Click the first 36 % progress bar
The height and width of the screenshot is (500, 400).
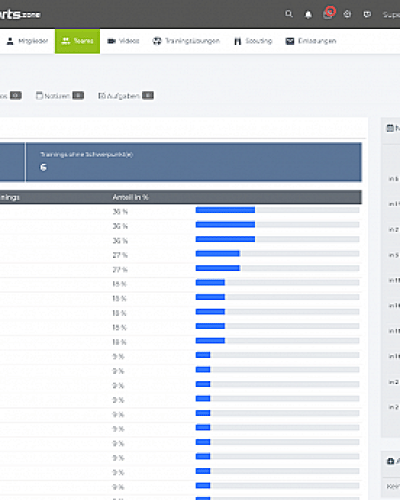tap(277, 210)
